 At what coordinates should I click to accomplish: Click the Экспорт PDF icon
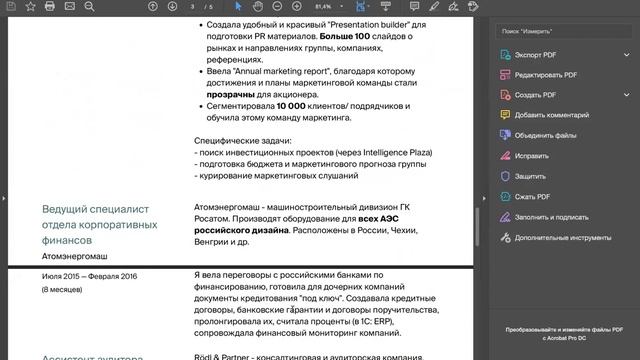[505, 55]
